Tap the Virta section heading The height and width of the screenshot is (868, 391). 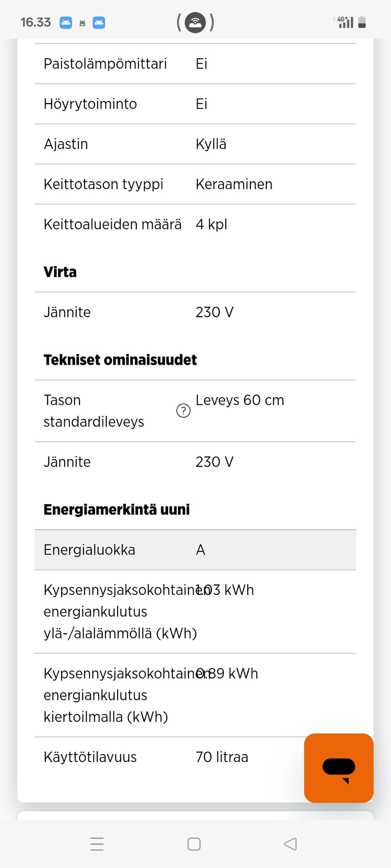tap(60, 272)
